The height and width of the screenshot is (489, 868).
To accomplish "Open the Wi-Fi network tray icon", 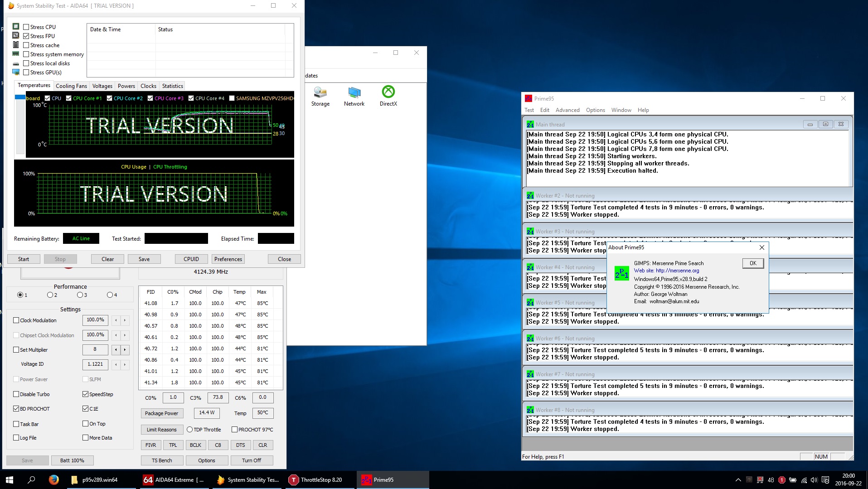I will tap(804, 480).
